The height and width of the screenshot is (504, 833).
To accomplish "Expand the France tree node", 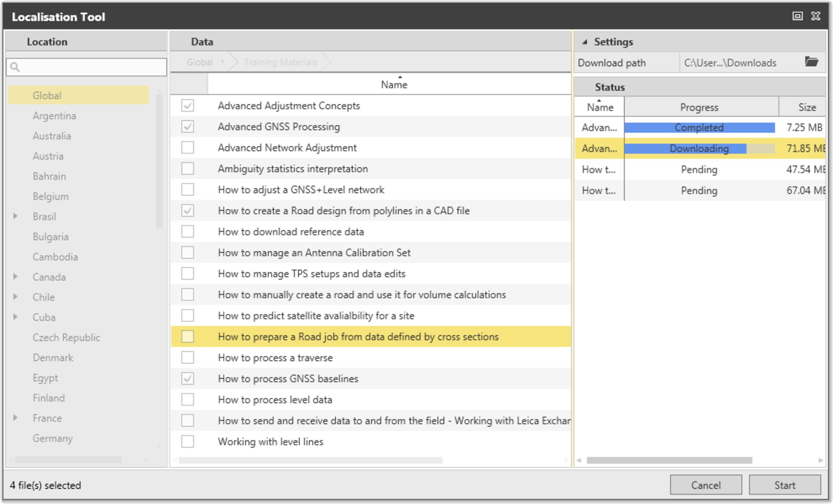I will click(x=15, y=418).
